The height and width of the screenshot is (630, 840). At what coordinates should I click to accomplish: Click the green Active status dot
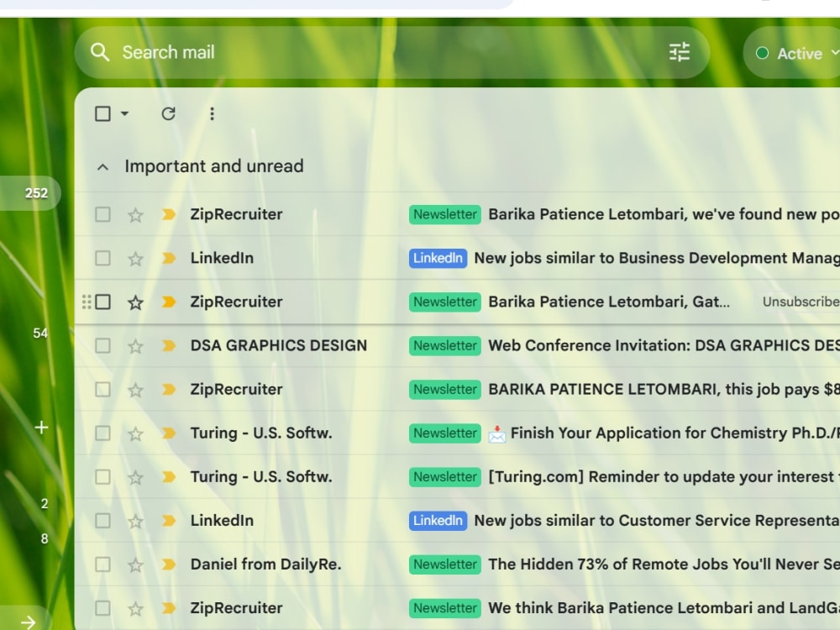(762, 53)
